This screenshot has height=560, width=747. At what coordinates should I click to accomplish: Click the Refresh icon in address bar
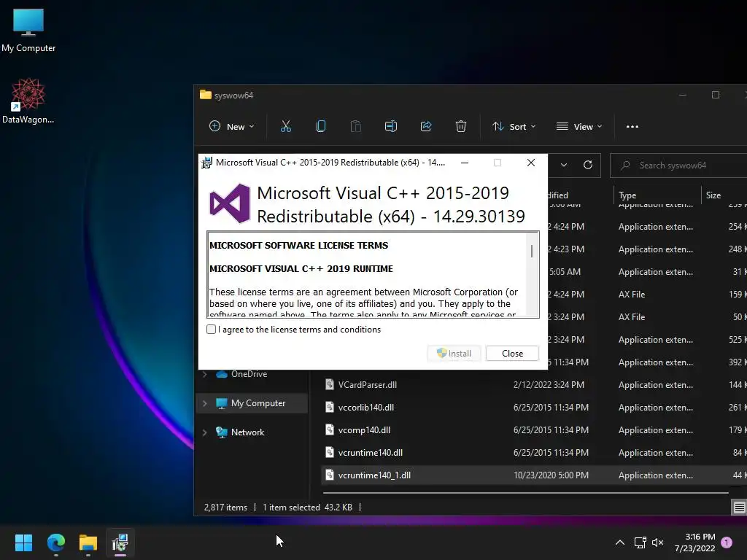pos(588,165)
